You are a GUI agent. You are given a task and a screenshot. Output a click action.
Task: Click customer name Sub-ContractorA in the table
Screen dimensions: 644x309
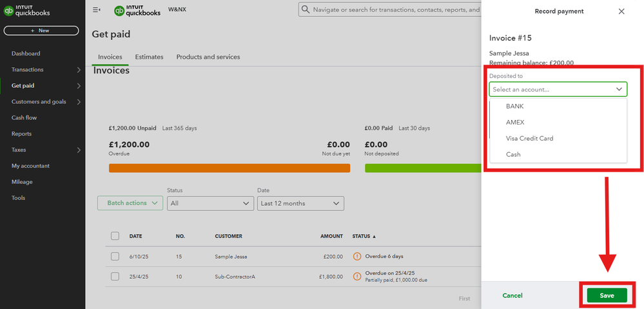[235, 277]
